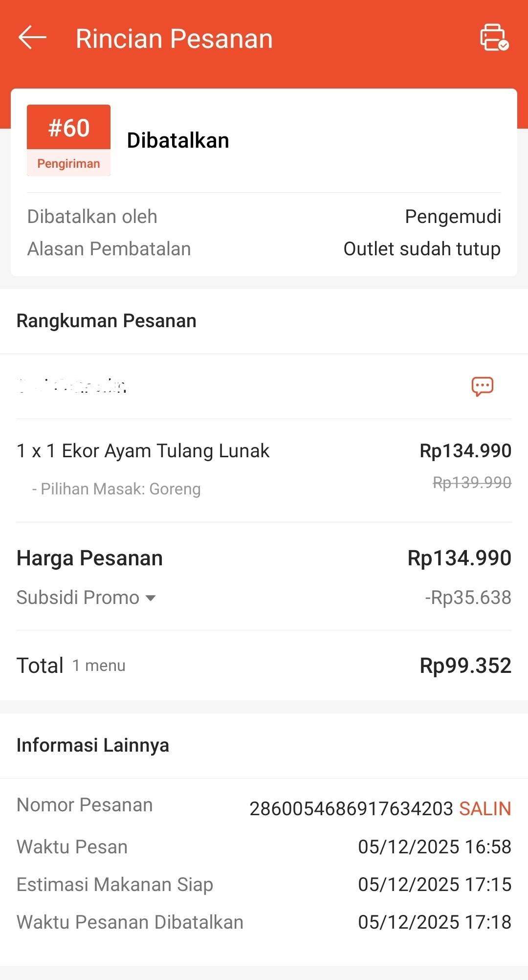Tap SALIN to copy order number
528x980 pixels.
pyautogui.click(x=485, y=809)
